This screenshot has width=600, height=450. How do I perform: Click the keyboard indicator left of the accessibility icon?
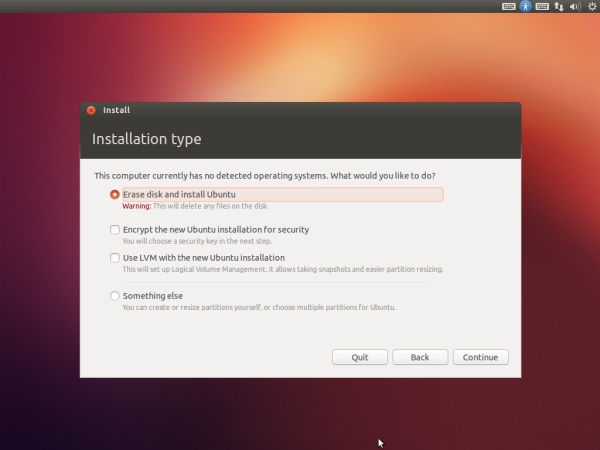508,6
